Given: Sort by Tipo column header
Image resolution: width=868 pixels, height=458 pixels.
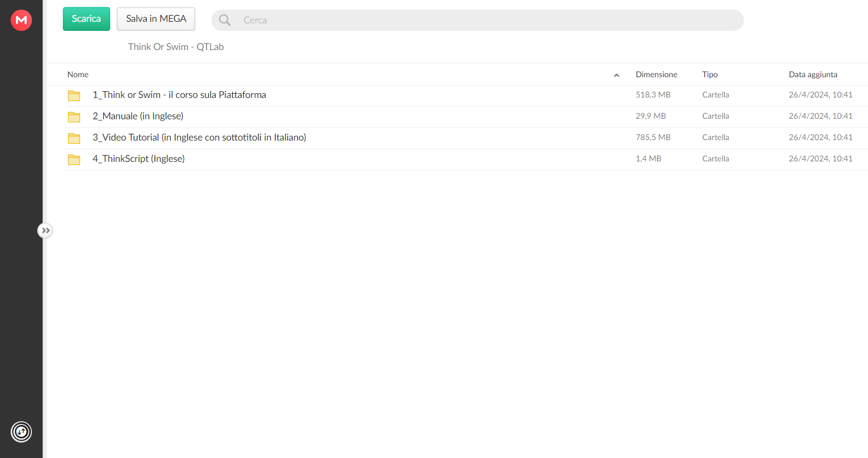Looking at the screenshot, I should 710,75.
